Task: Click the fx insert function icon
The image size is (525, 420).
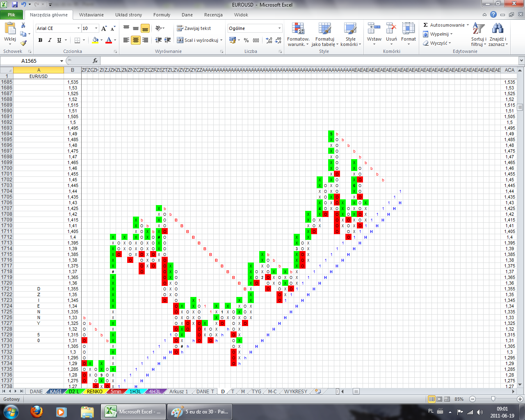Action: tap(95, 61)
